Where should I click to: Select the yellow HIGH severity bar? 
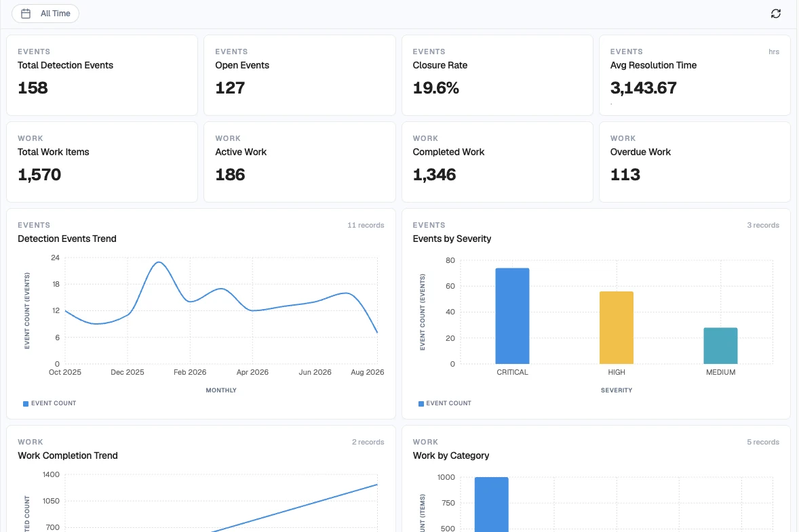click(x=616, y=327)
